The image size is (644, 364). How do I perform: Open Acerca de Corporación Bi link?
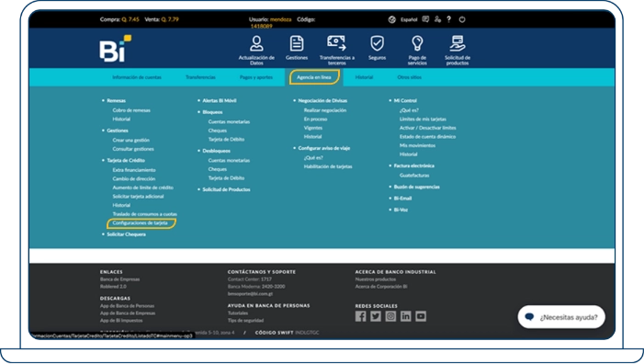(381, 287)
